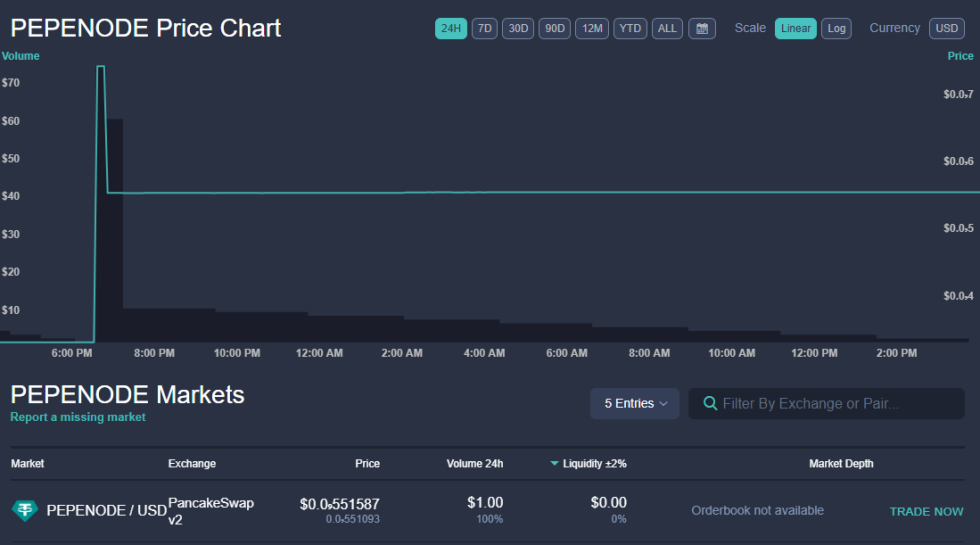Open the 5 Entries dropdown
The image size is (980, 545).
point(635,404)
